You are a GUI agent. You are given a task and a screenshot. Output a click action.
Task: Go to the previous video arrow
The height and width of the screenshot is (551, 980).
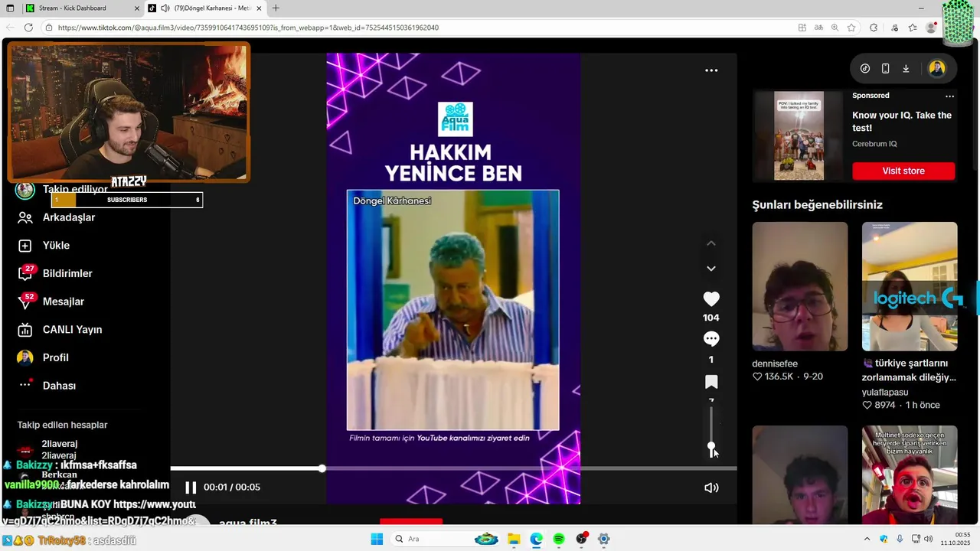[711, 243]
